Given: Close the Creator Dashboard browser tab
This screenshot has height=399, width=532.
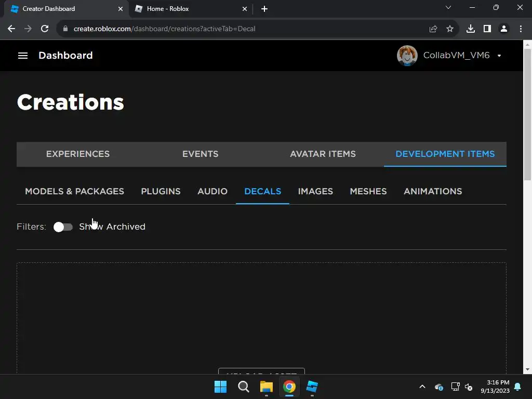Looking at the screenshot, I should point(121,9).
